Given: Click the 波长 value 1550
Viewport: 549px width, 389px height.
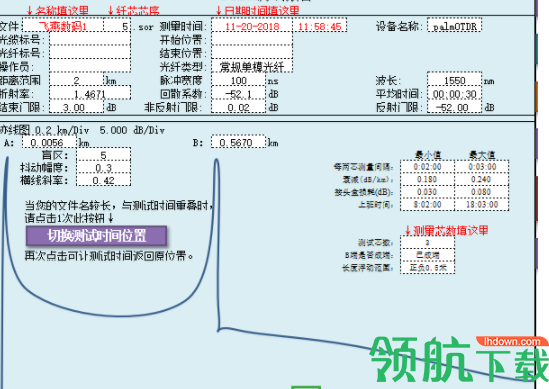Looking at the screenshot, I should coord(454,80).
